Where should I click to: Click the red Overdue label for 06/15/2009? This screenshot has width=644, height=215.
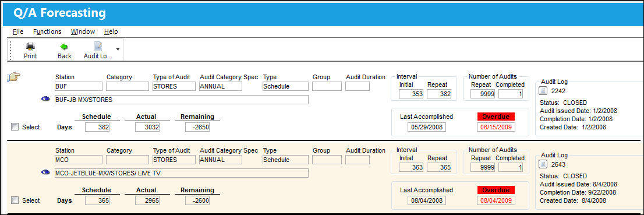(496, 117)
